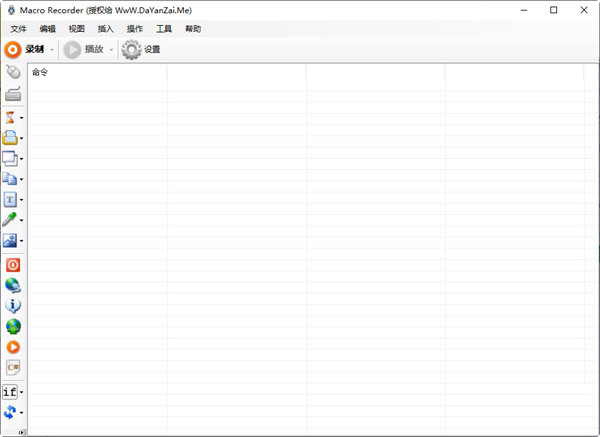Open the 文件 menu
600x437 pixels.
point(18,29)
